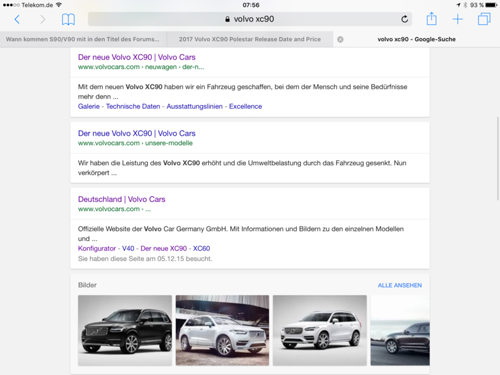Reload the page with refresh icon

(404, 19)
